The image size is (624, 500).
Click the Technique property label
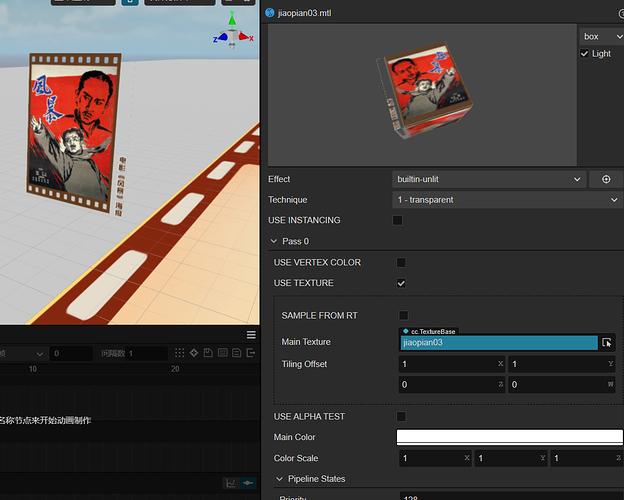coord(287,200)
